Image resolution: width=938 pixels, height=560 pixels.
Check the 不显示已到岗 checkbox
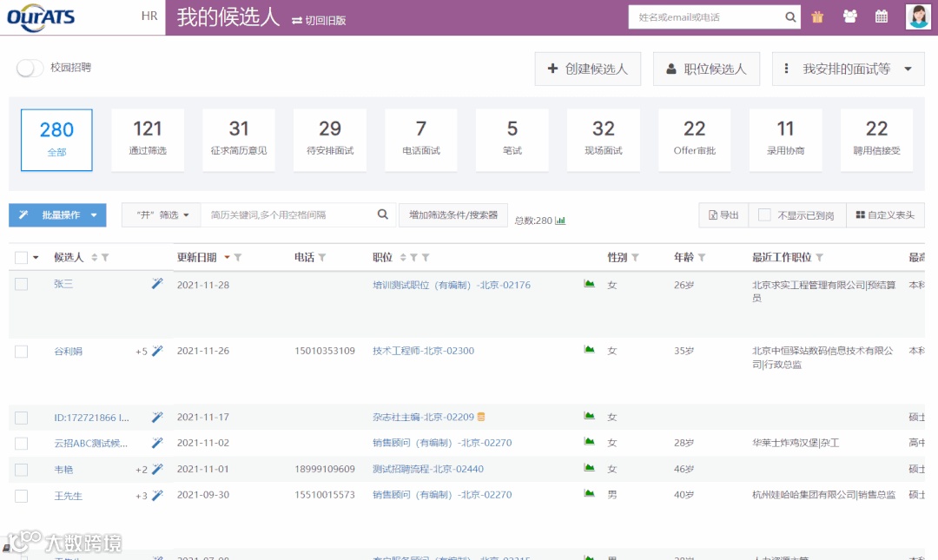[x=764, y=214]
